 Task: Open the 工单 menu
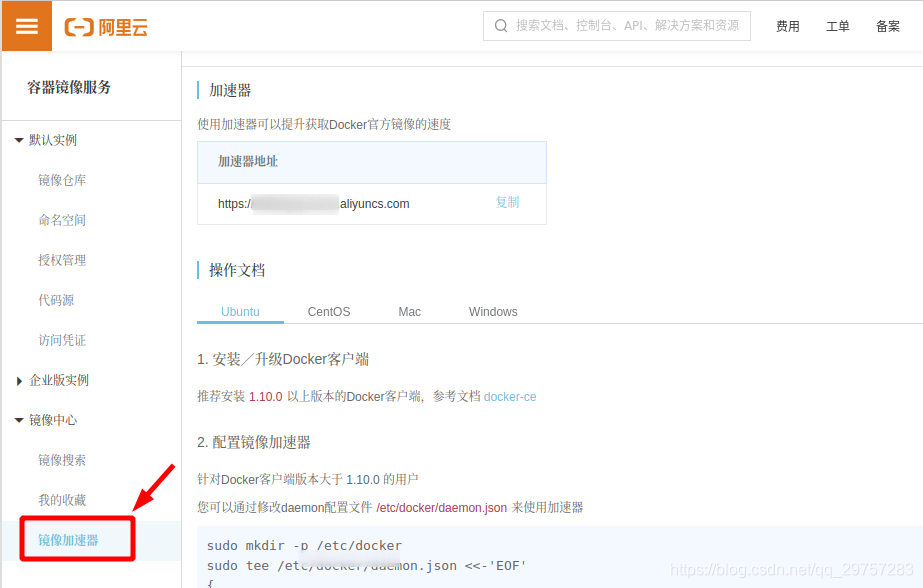838,26
